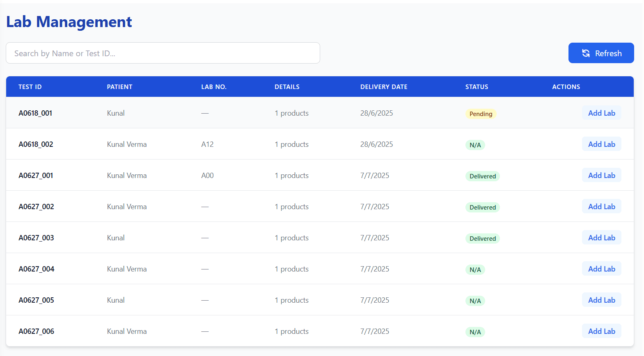Click the search by name input field
Image resolution: width=644 pixels, height=356 pixels.
[x=163, y=53]
